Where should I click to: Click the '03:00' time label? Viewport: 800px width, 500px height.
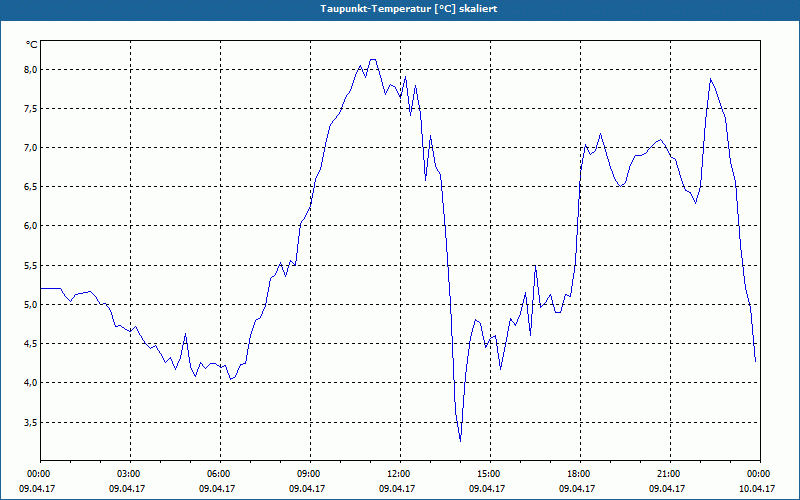pyautogui.click(x=130, y=474)
